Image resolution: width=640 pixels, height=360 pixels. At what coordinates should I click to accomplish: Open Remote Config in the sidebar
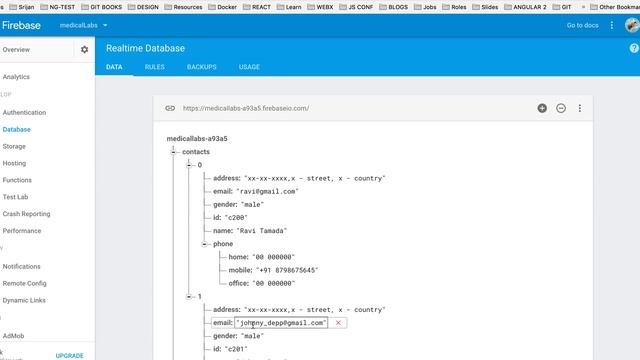pyautogui.click(x=24, y=283)
